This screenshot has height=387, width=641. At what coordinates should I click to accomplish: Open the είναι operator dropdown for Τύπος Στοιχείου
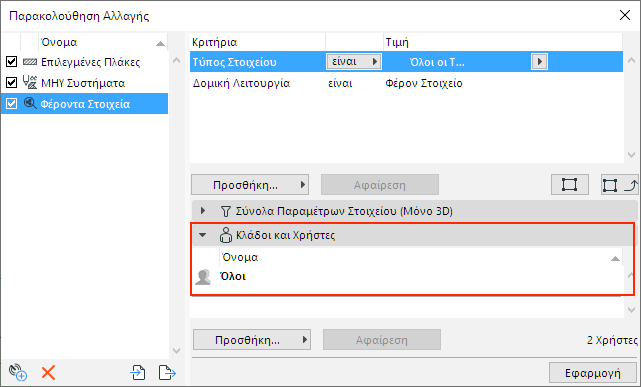click(x=354, y=62)
